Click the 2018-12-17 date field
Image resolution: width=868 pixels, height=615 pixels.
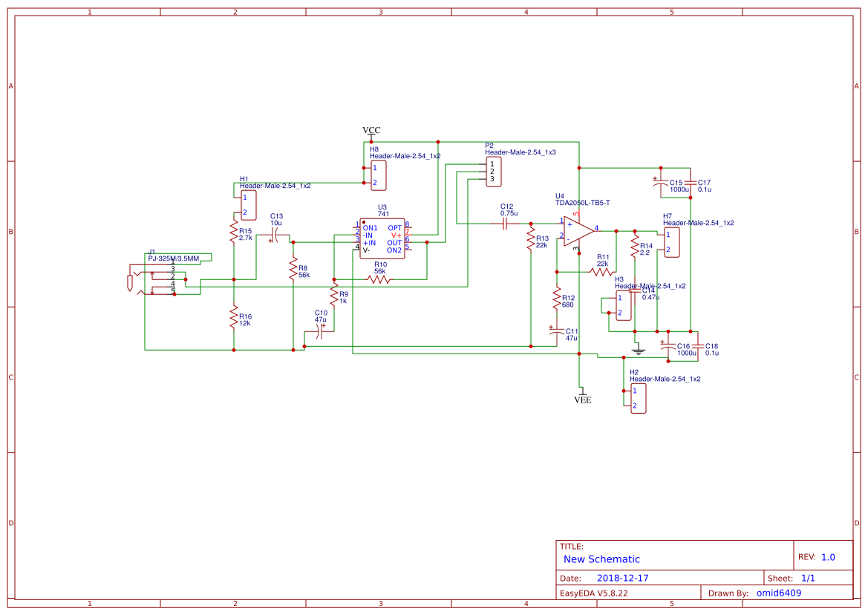[x=624, y=577]
